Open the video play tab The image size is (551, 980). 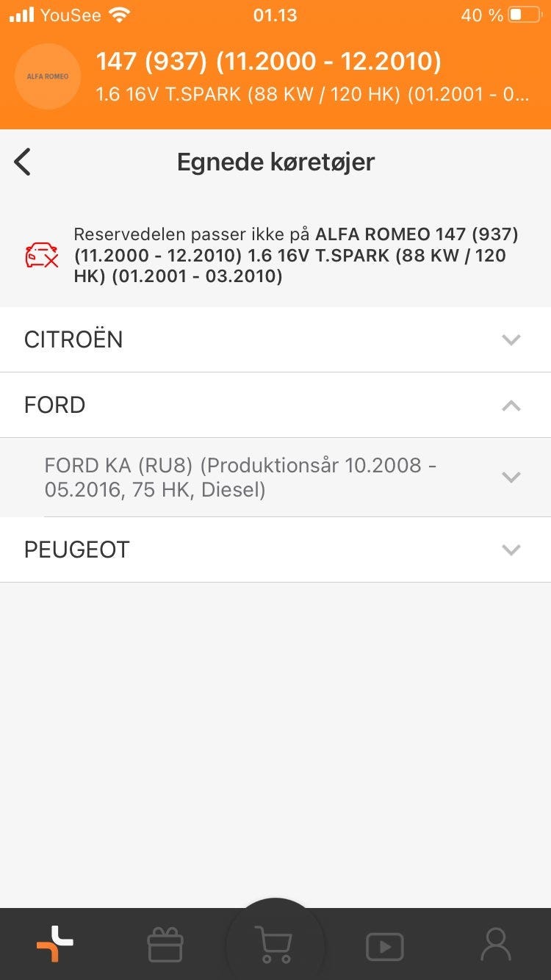[x=385, y=945]
